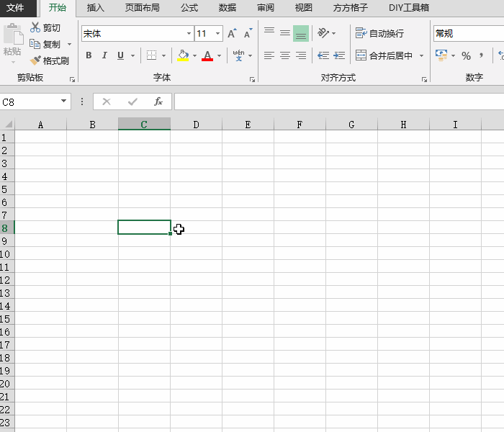Align text to the left
The image size is (504, 432).
pyautogui.click(x=269, y=55)
